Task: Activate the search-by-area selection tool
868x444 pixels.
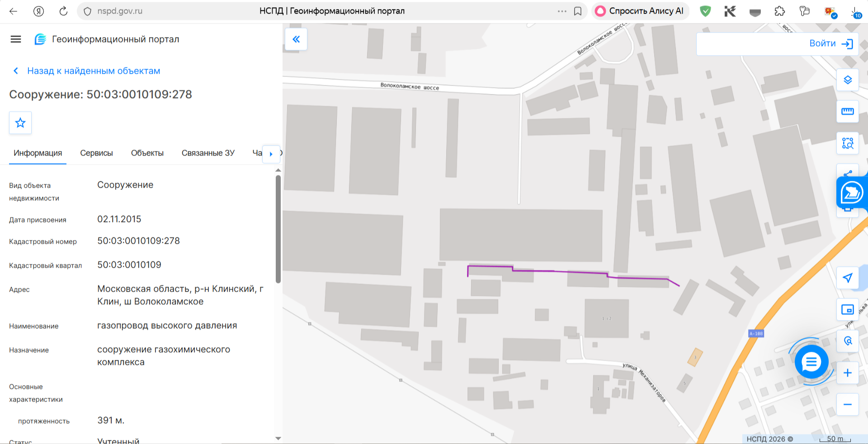Action: coord(848,143)
